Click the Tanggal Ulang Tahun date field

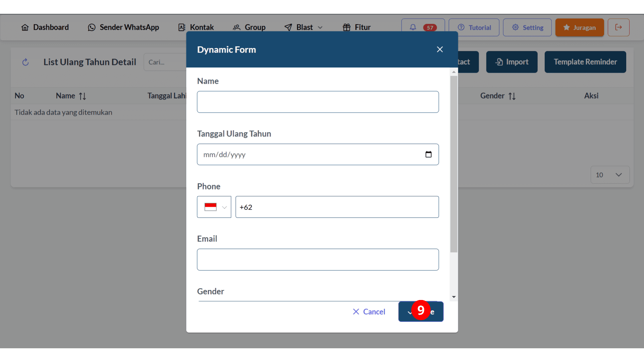(318, 155)
